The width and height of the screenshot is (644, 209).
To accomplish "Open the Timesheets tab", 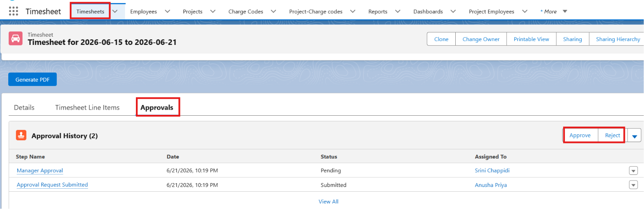I will 90,11.
